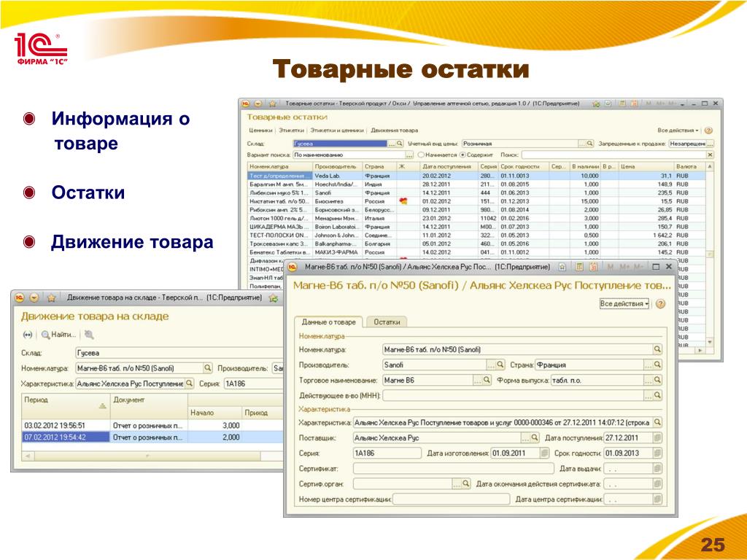747x560 pixels.
Task: Open help icon in Магне-В6 product window
Action: pos(660,304)
